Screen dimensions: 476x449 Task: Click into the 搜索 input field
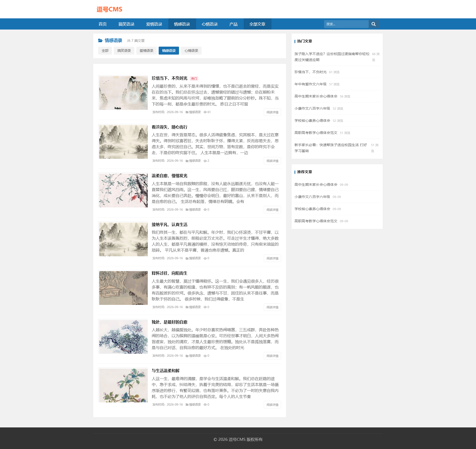point(346,24)
